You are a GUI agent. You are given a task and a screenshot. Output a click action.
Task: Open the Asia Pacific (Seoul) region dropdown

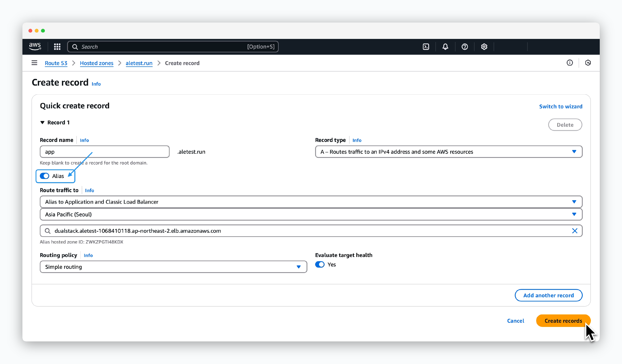[311, 214]
